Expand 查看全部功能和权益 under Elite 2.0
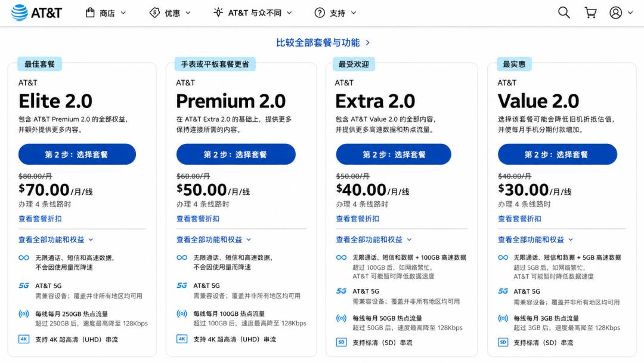The width and height of the screenshot is (644, 363). [56, 239]
